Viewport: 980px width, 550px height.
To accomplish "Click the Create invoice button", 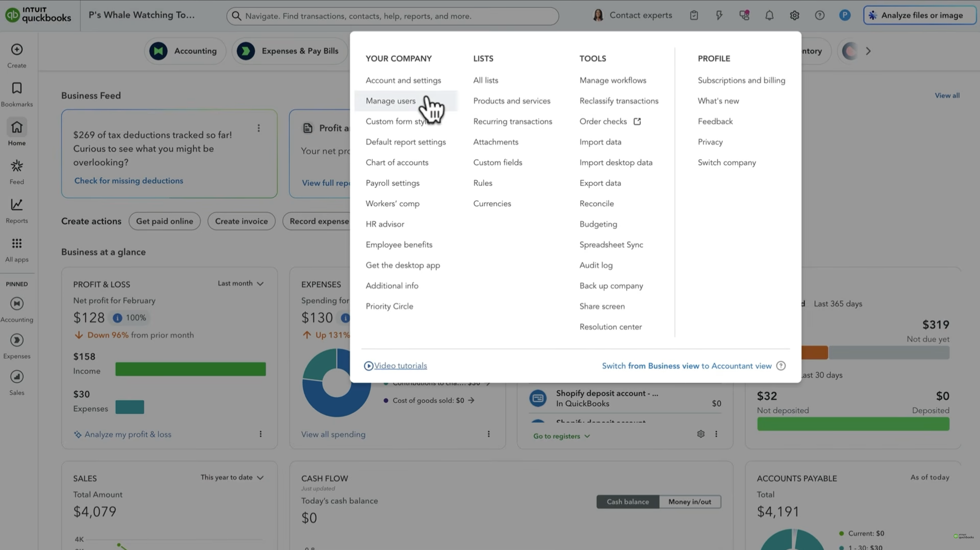I will pos(241,221).
